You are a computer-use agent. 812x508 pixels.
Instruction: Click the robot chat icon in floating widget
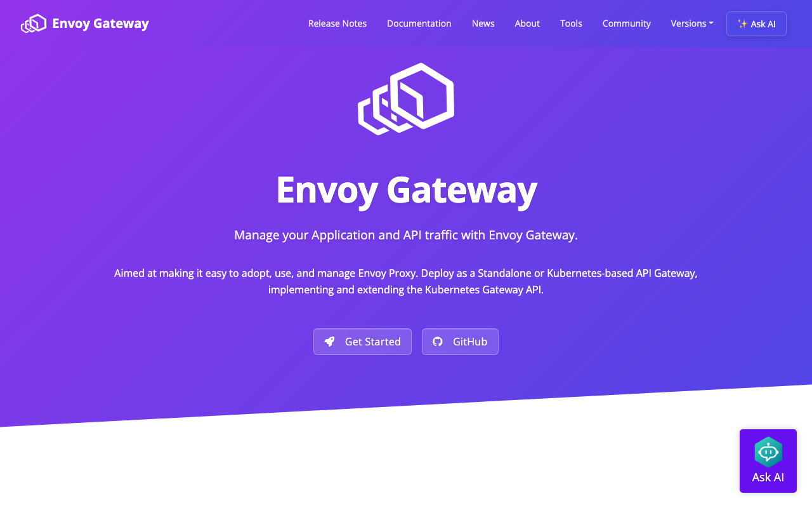point(768,452)
